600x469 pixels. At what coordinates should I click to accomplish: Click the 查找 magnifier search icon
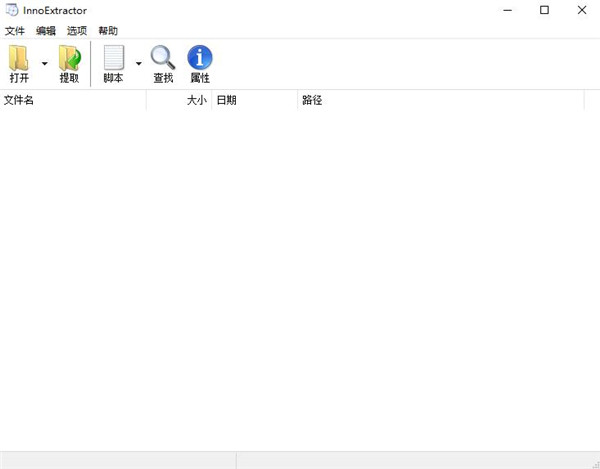tap(163, 57)
